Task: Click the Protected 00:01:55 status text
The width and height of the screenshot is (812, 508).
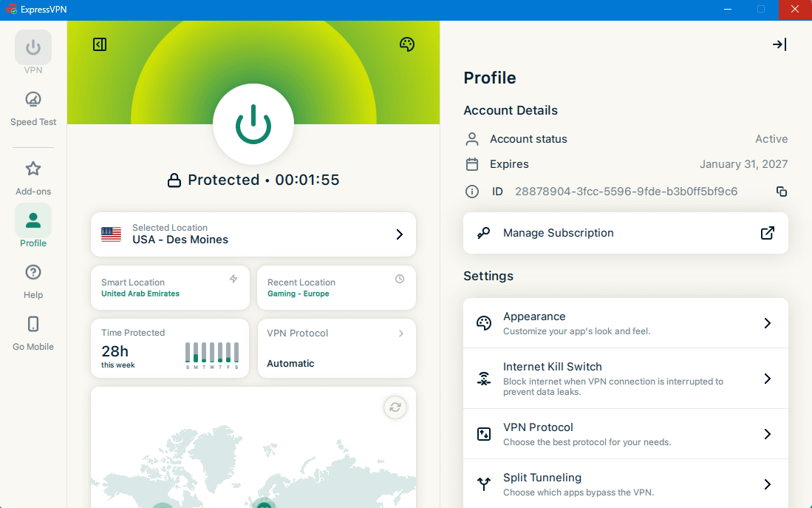Action: tap(264, 180)
